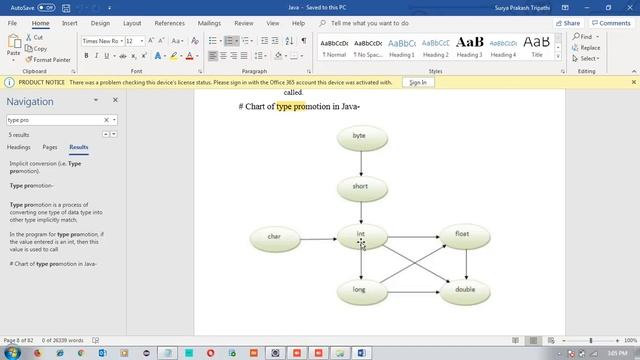Apply the Heading 3 style
This screenshot has width=640, height=360.
[x=469, y=48]
